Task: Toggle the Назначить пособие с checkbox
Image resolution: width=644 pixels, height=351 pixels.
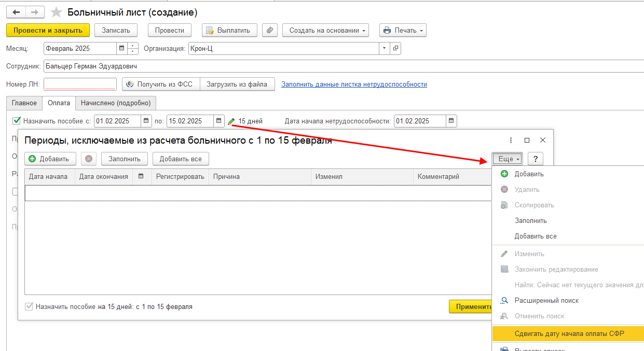Action: tap(17, 121)
